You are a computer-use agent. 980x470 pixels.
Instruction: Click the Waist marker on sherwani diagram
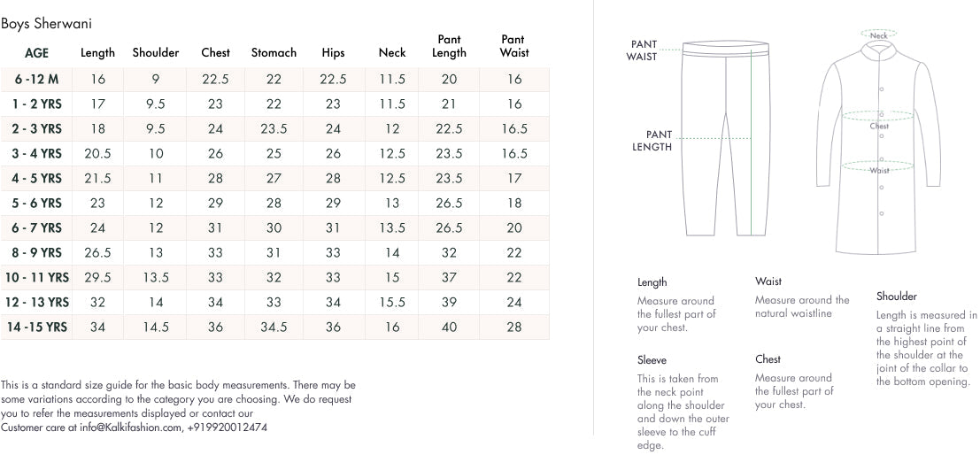[x=879, y=170]
